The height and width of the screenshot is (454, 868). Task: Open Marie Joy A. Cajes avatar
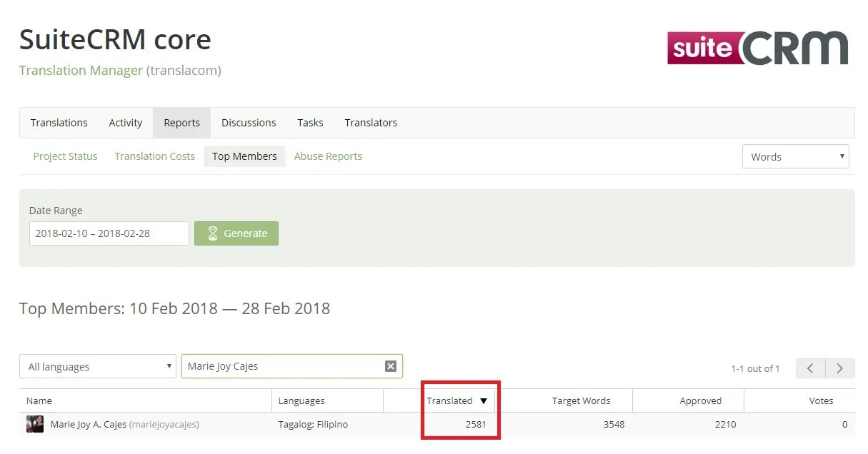click(35, 424)
